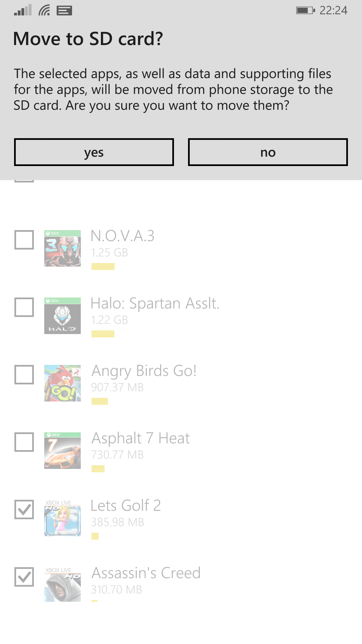The width and height of the screenshot is (362, 644).
Task: Confirm move with the yes button
Action: 94,152
